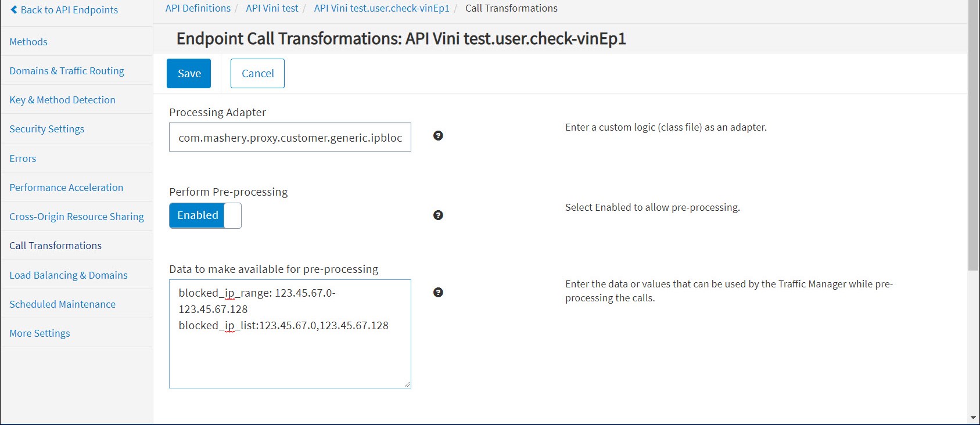Screen dimensions: 980x425
Task: Go to Domains & Traffic Routing
Action: [67, 71]
